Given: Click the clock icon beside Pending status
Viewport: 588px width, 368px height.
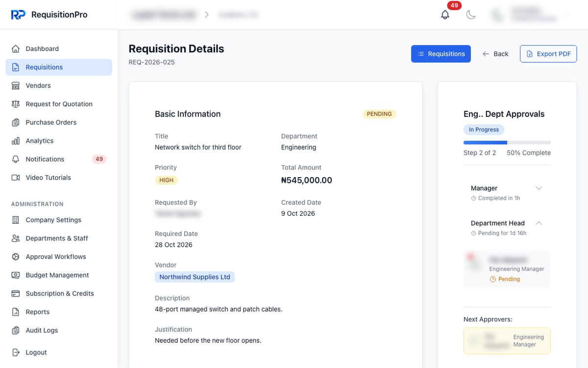Looking at the screenshot, I should [x=493, y=279].
